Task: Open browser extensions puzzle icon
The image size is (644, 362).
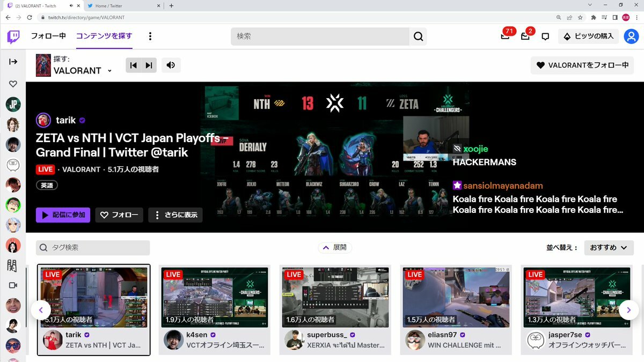Action: [594, 17]
